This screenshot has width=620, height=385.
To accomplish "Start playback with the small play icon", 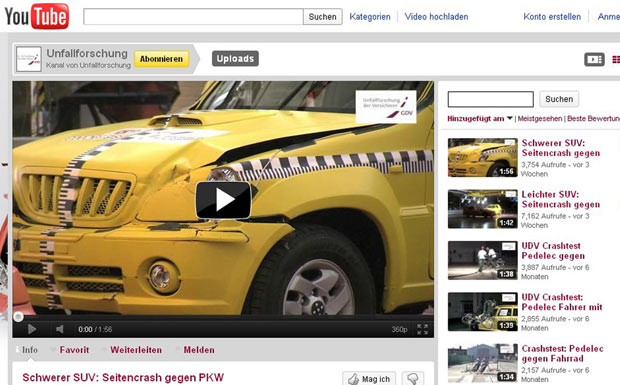I will pos(32,329).
